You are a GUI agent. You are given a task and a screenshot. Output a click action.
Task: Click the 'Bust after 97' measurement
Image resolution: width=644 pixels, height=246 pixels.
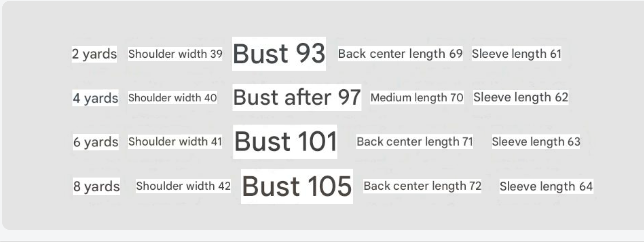click(297, 97)
